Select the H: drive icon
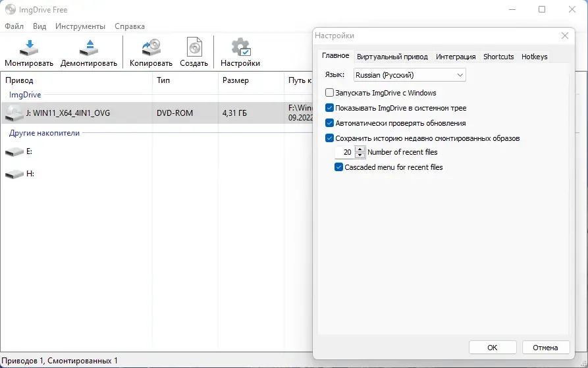 pyautogui.click(x=14, y=174)
